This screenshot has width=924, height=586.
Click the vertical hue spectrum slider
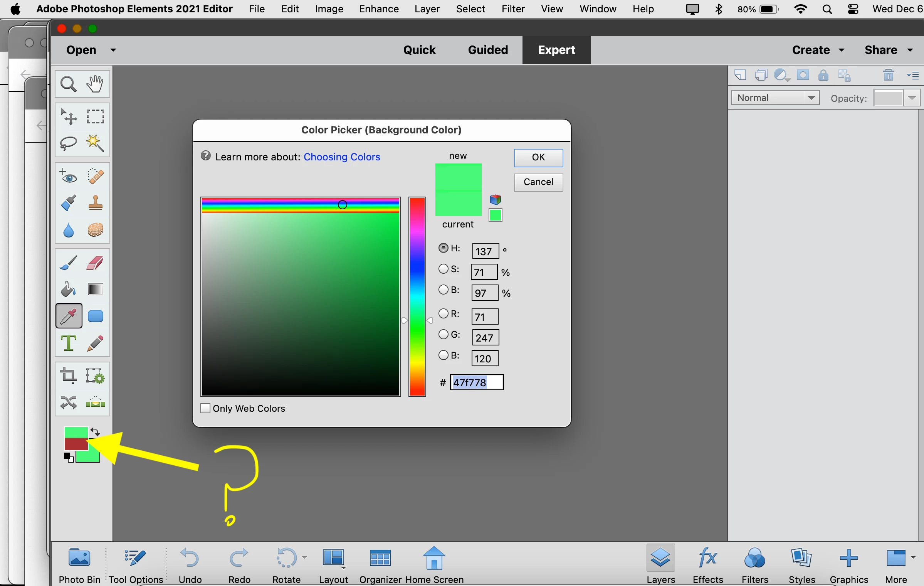[x=417, y=297]
